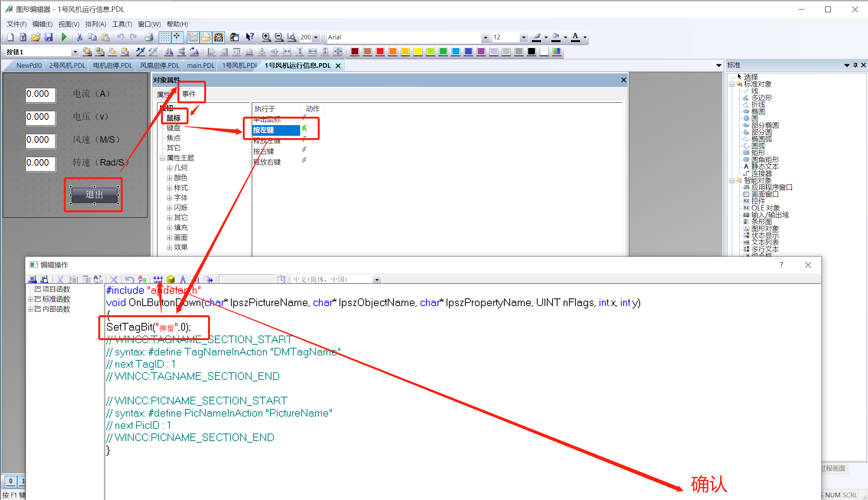Image resolution: width=868 pixels, height=500 pixels.
Task: Click the Print icon
Action: 149,37
